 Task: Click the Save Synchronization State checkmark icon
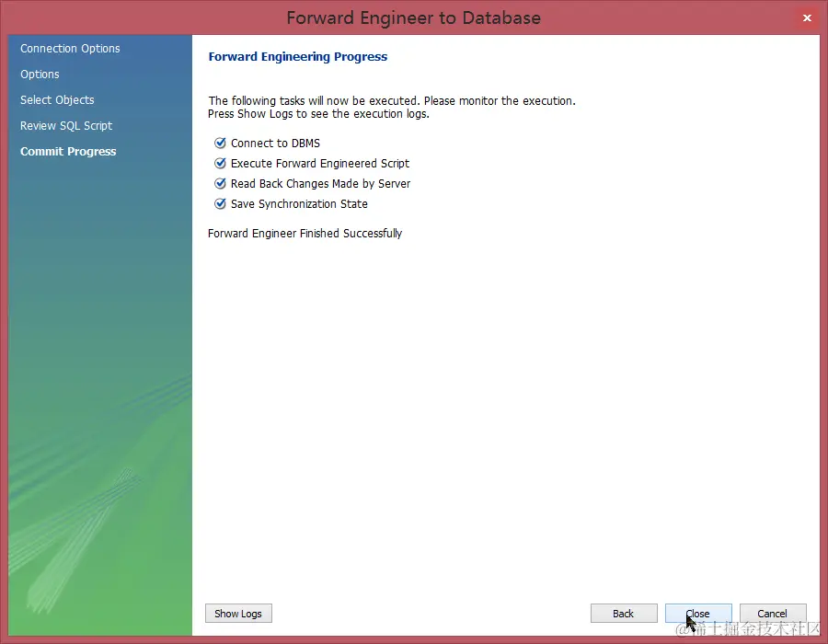pyautogui.click(x=220, y=203)
